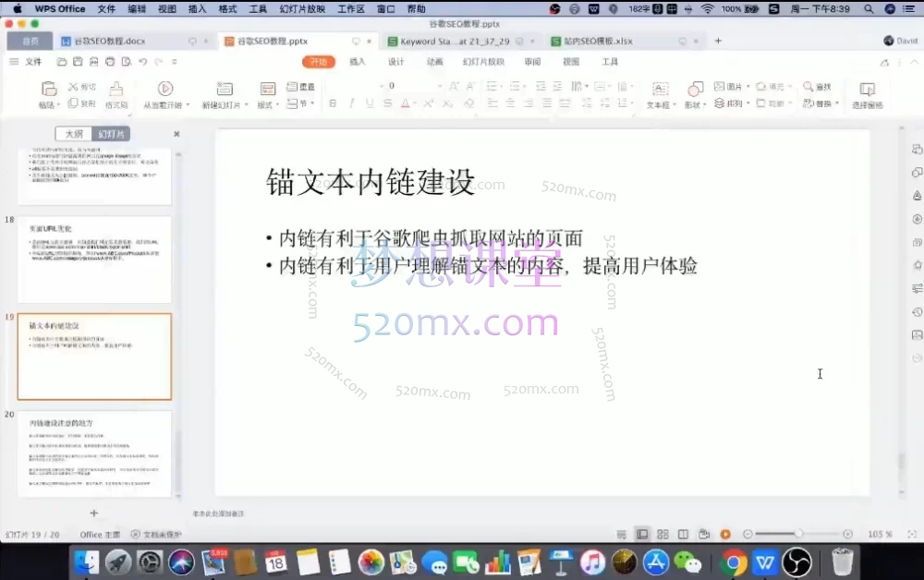Screen dimensions: 924x580
Task: Open the Insert (插入) ribbon tab
Action: click(357, 61)
